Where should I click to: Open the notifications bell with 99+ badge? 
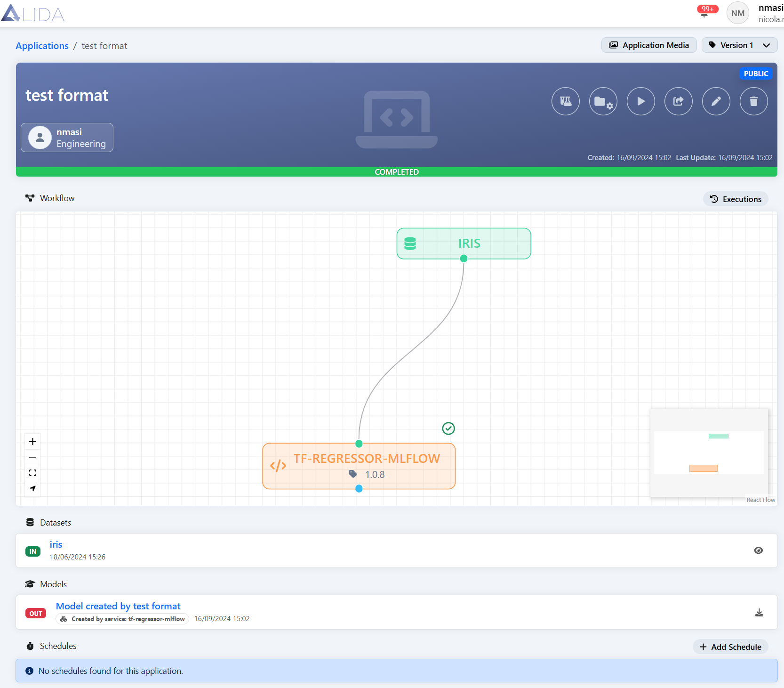707,11
